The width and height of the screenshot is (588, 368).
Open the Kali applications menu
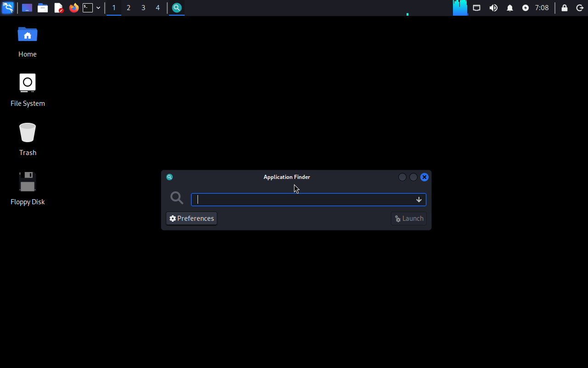click(8, 8)
